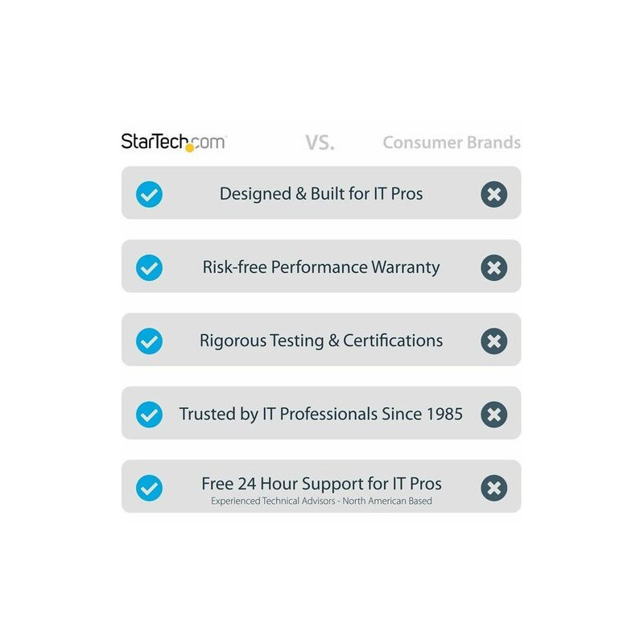
Task: Click the X icon on Free 24 Hour Support row
Action: 493,488
